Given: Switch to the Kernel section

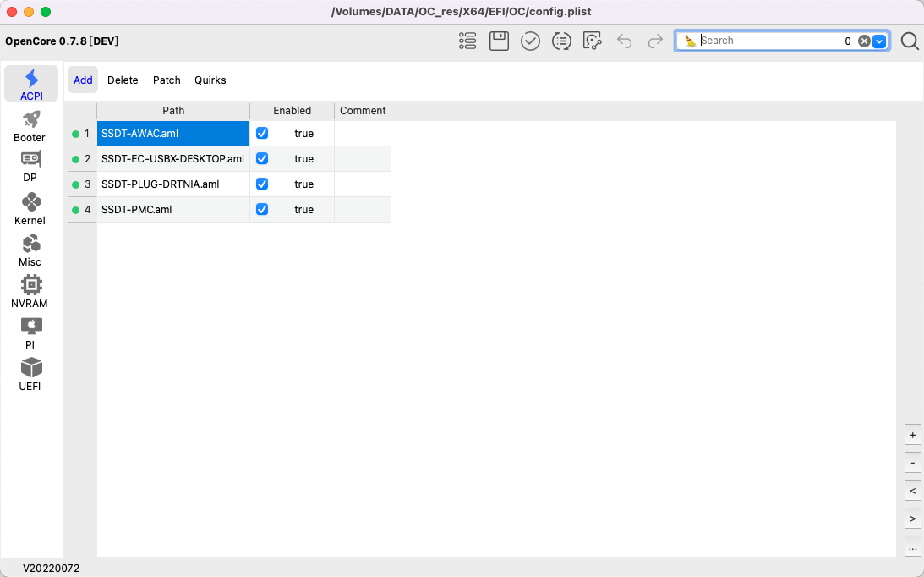Looking at the screenshot, I should click(x=30, y=206).
